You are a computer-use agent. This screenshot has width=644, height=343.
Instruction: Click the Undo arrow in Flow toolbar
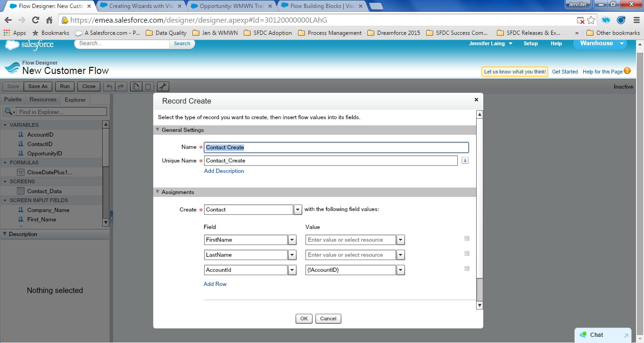(x=109, y=86)
